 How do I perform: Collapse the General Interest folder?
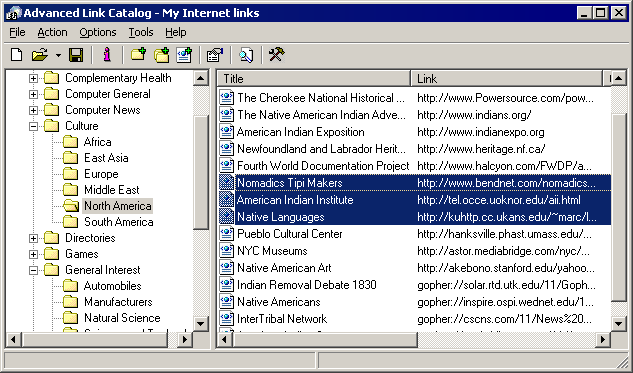pos(34,270)
